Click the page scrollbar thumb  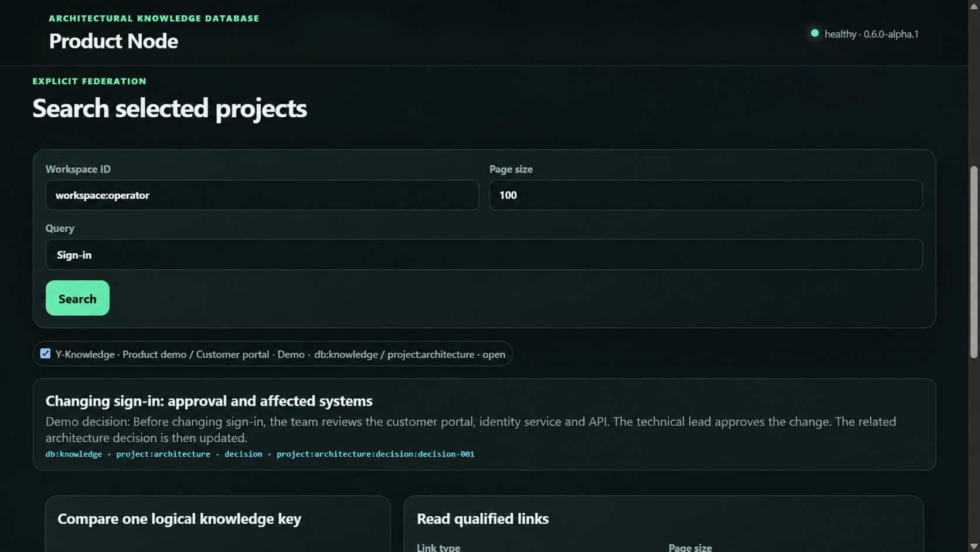pos(974,262)
